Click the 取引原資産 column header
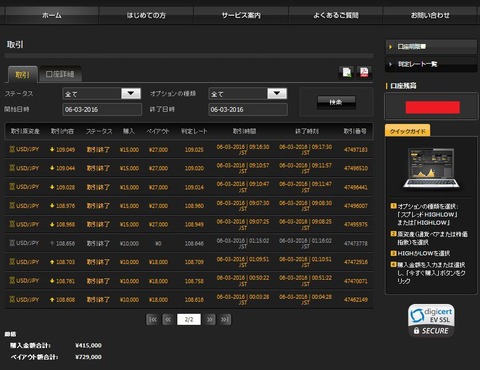Viewport: 480px width, 370px height. (25, 131)
